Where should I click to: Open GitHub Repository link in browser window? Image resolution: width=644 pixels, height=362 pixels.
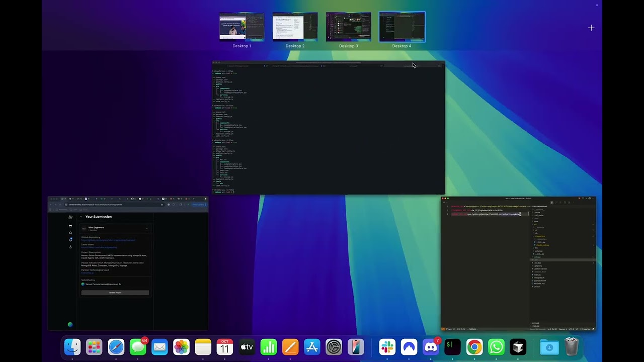(108, 240)
